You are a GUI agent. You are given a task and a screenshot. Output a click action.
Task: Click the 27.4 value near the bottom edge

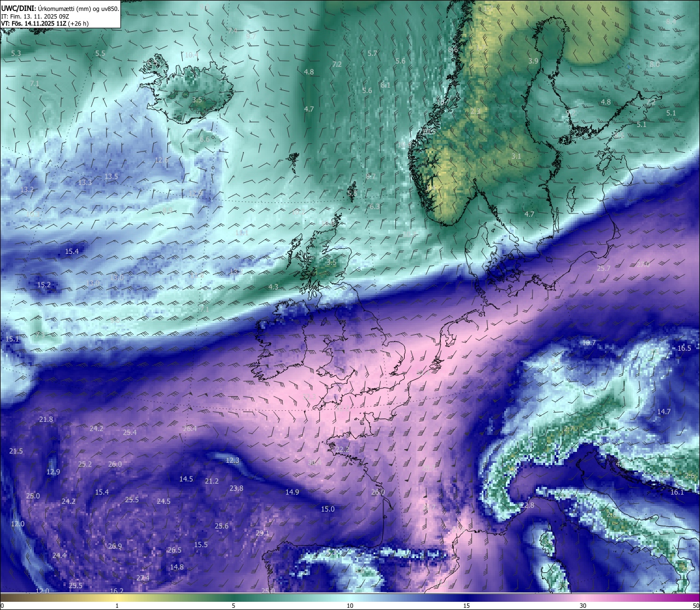(x=143, y=578)
